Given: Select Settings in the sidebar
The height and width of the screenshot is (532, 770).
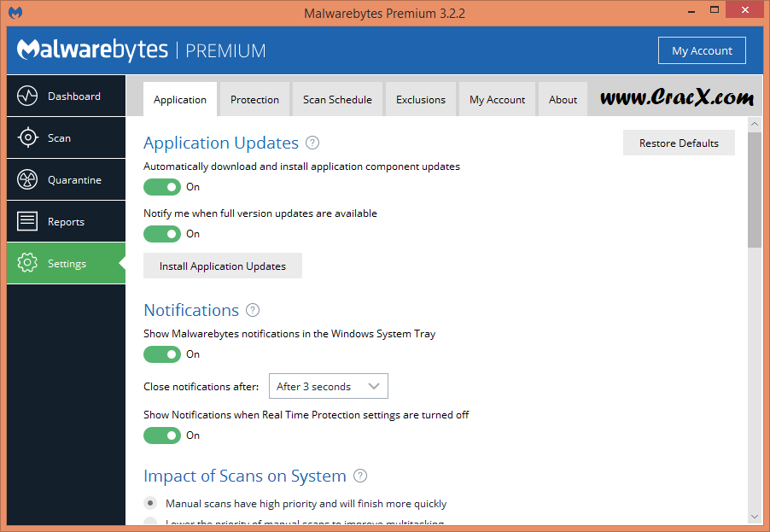Looking at the screenshot, I should click(67, 263).
